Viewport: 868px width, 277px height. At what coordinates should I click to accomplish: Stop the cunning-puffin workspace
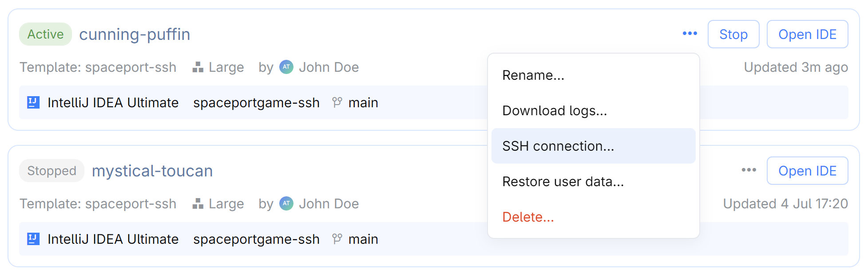733,34
